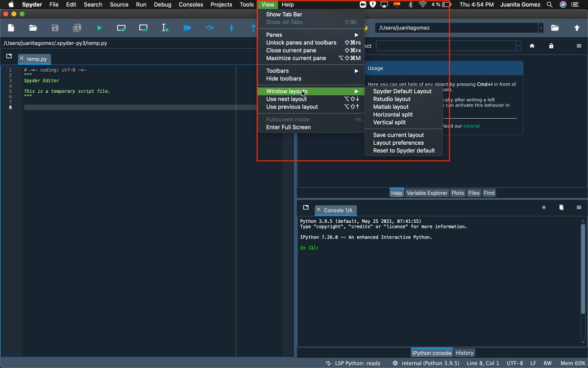This screenshot has width=588, height=368.
Task: Switch to the History tab
Action: (x=465, y=353)
